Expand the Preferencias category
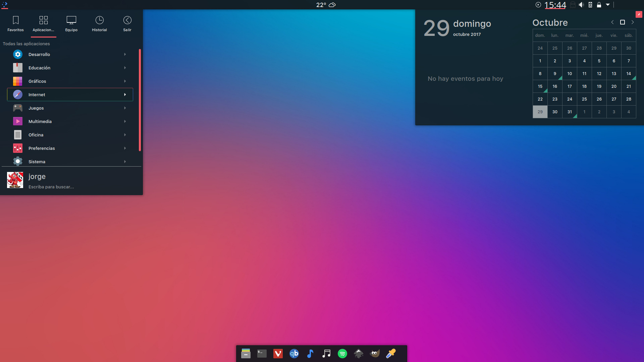Image resolution: width=644 pixels, height=362 pixels. tap(70, 148)
